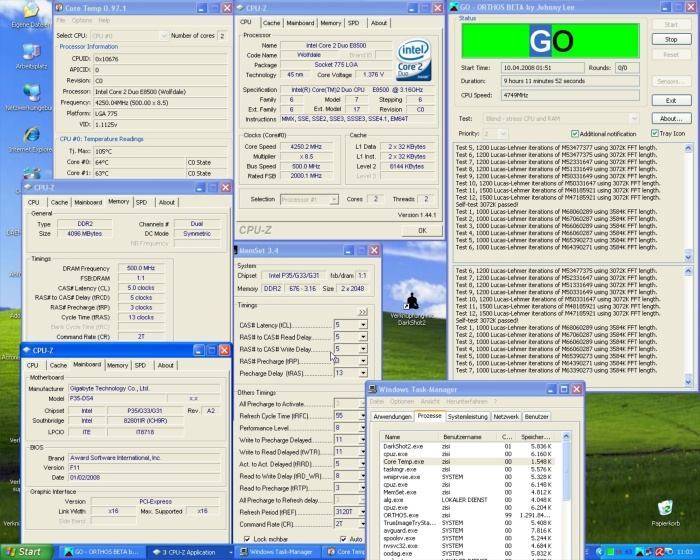Switch to the Systemleistung tab in Task-Manager

click(x=467, y=416)
